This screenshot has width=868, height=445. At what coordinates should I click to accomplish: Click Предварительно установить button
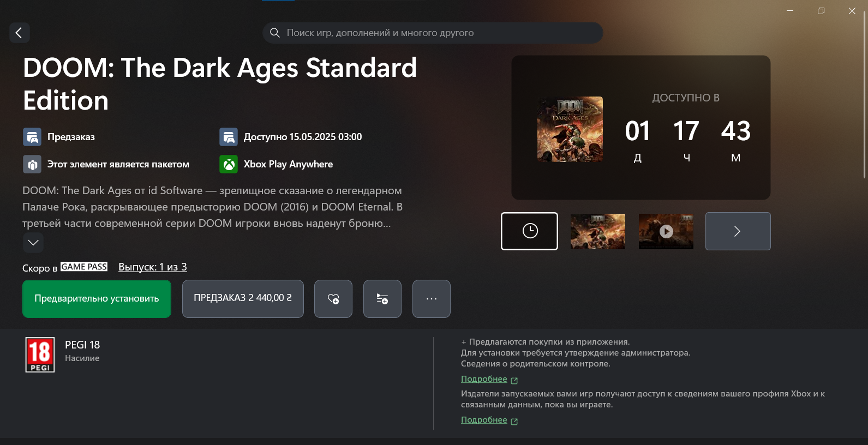97,299
